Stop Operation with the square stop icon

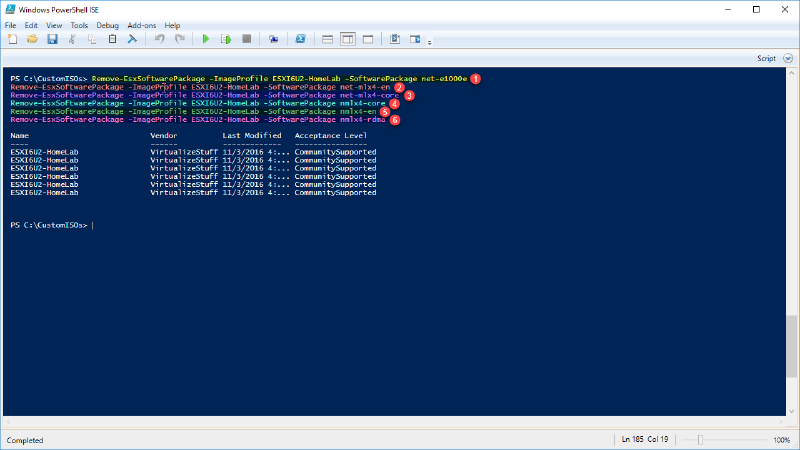tap(246, 39)
